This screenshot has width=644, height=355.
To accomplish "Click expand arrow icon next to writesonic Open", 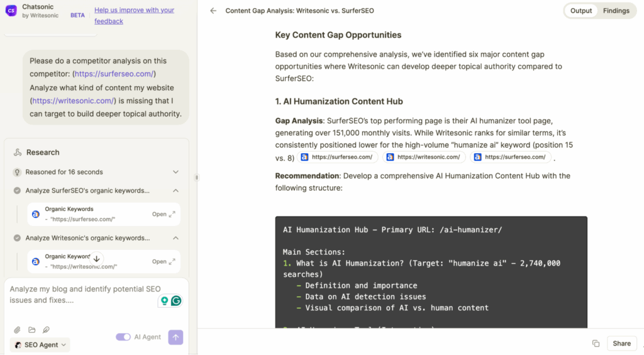I will (172, 261).
